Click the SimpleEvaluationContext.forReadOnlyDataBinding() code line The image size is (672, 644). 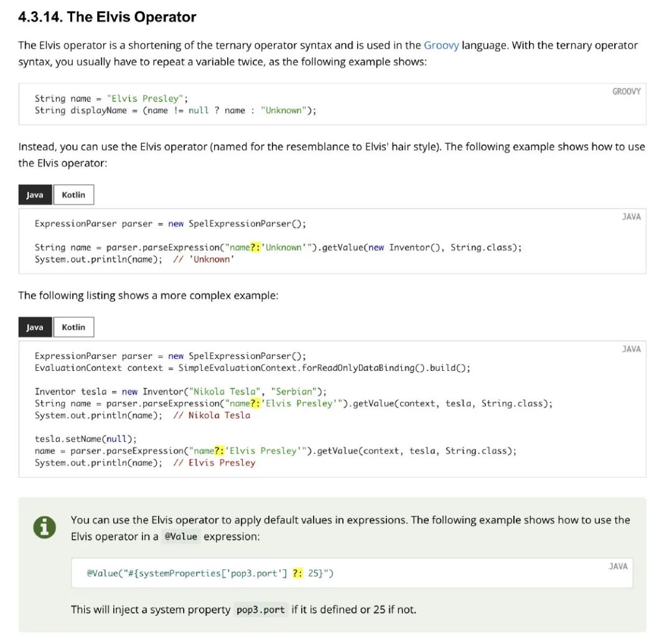252,368
